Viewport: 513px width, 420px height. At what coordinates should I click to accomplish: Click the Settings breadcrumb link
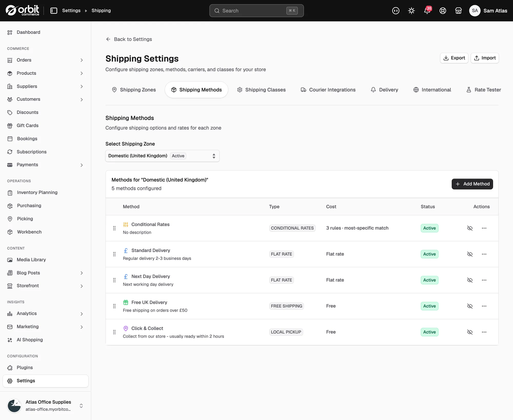coord(71,11)
